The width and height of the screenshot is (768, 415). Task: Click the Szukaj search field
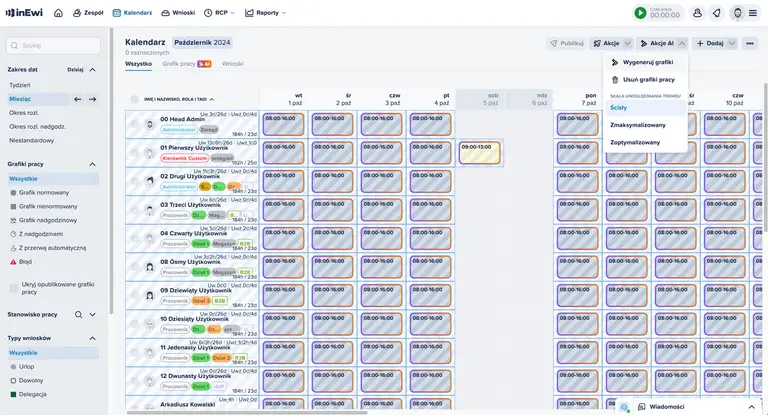point(55,45)
